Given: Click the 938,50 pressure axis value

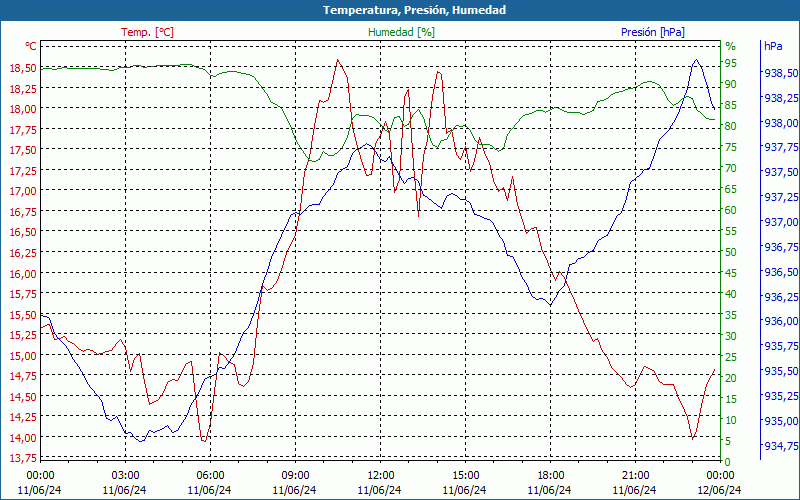Looking at the screenshot, I should tap(781, 73).
